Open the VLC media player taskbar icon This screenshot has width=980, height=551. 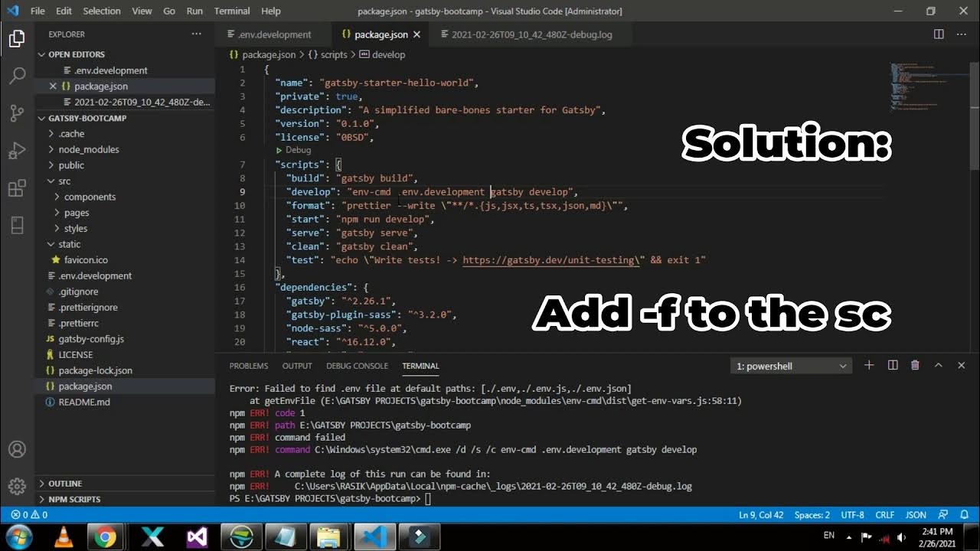pos(64,536)
